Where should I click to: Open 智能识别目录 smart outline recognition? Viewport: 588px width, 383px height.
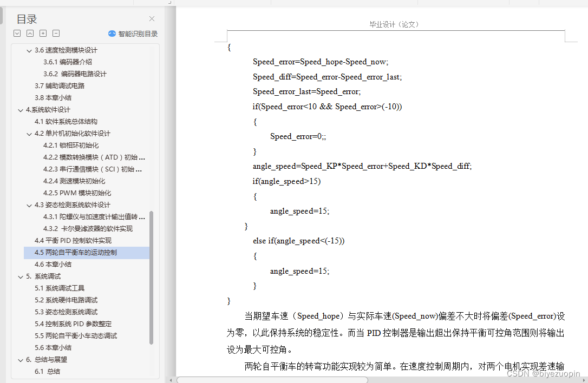tap(133, 34)
